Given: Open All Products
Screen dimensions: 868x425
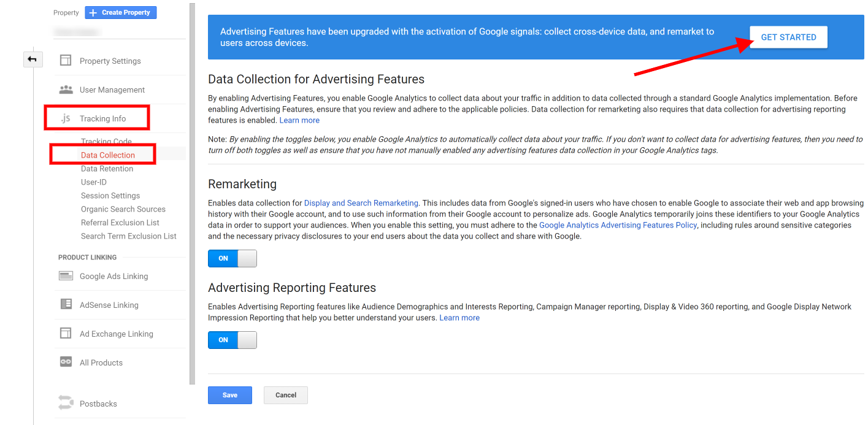Looking at the screenshot, I should pyautogui.click(x=101, y=362).
